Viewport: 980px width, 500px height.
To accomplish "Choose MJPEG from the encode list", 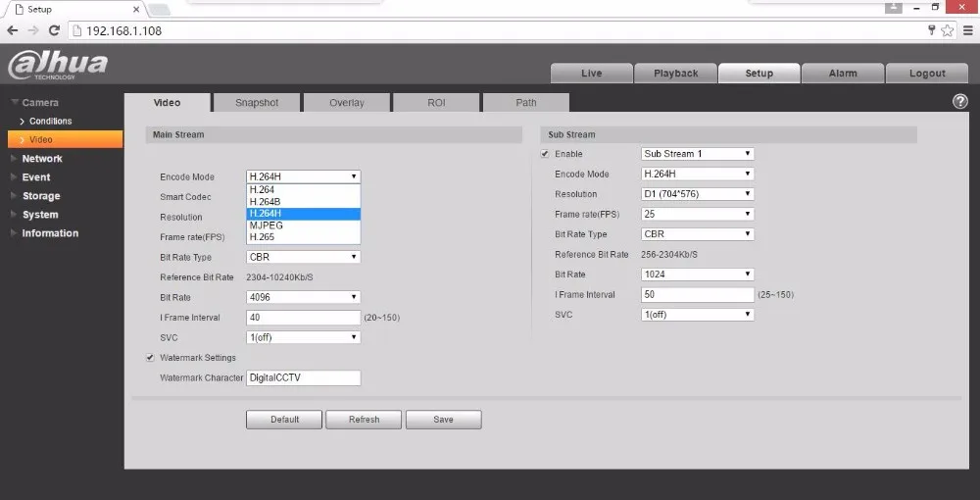I will click(304, 225).
